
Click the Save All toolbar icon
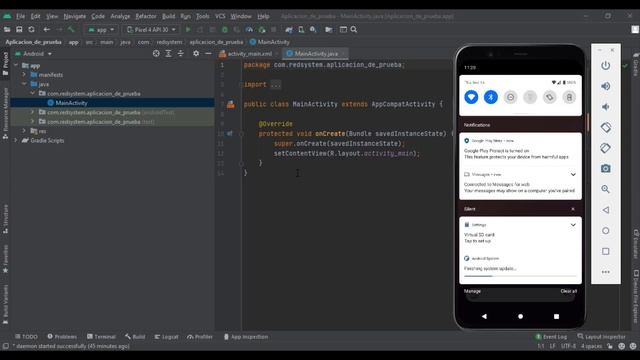click(19, 29)
